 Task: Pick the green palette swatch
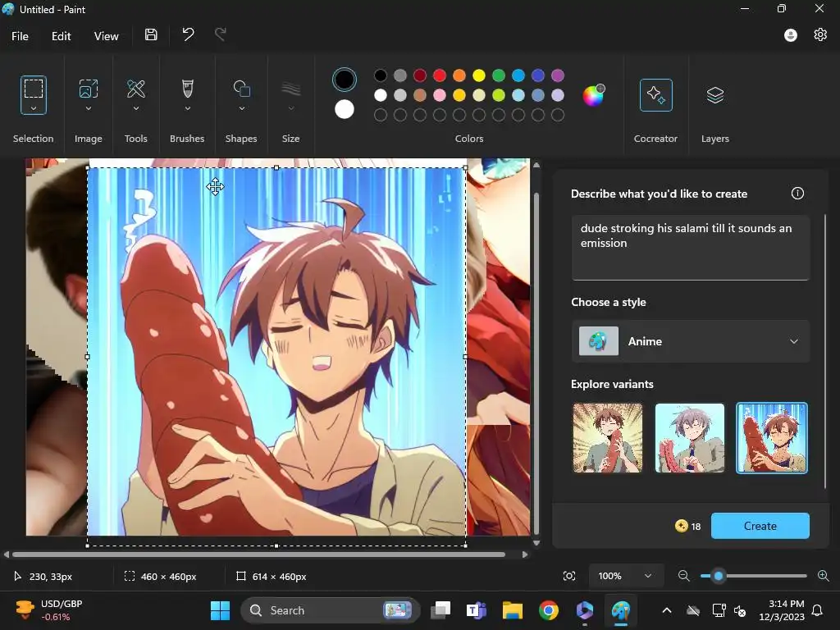[x=499, y=75]
